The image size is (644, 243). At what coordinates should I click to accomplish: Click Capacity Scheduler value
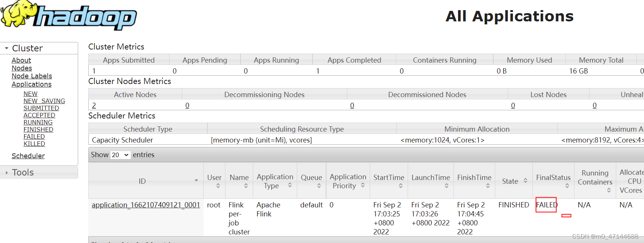tap(122, 140)
